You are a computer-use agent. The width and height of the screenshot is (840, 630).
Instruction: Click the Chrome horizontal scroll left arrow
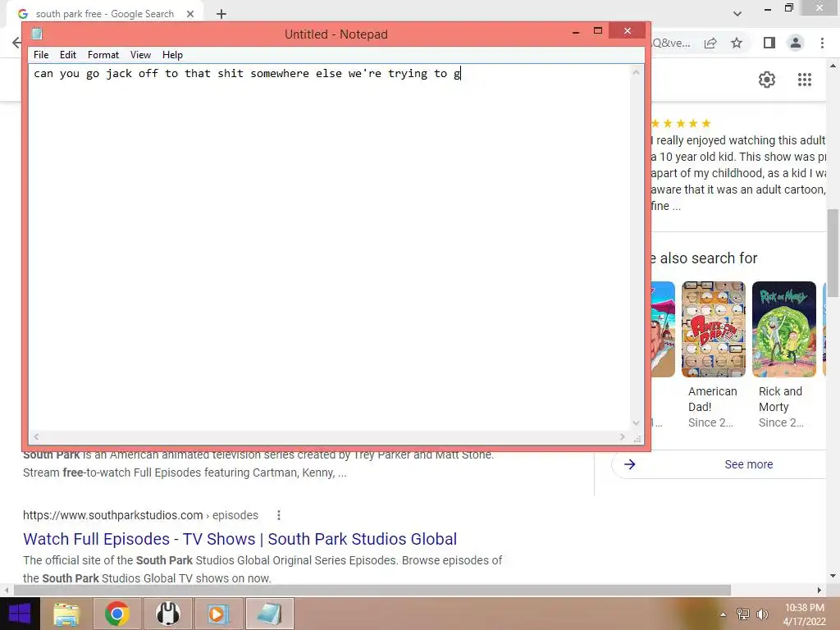[6, 590]
